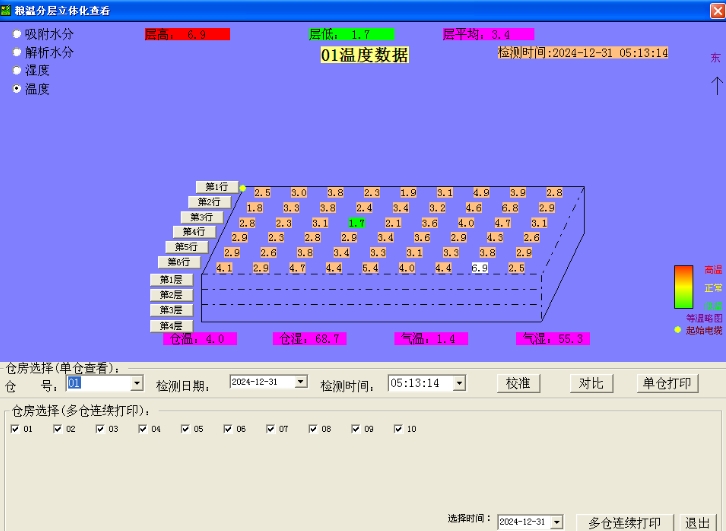Screen dimensions: 726x531
Task: Open the 选择时间 date dropdown
Action: pyautogui.click(x=556, y=522)
